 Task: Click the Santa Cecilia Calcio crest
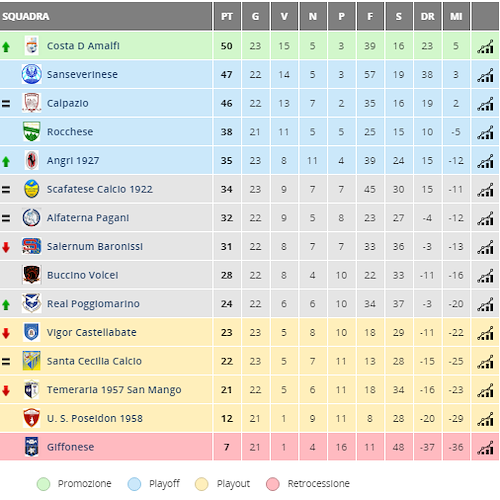click(x=32, y=361)
